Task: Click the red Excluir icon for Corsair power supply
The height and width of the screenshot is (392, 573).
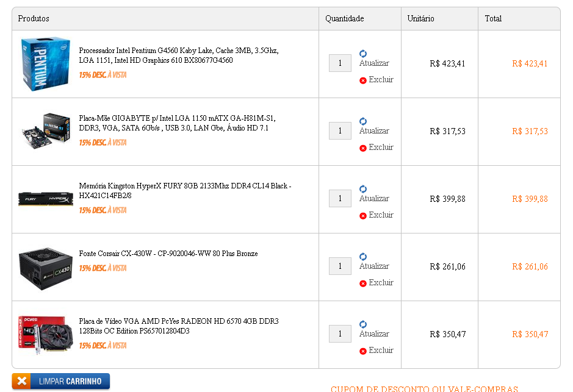Action: (x=363, y=283)
